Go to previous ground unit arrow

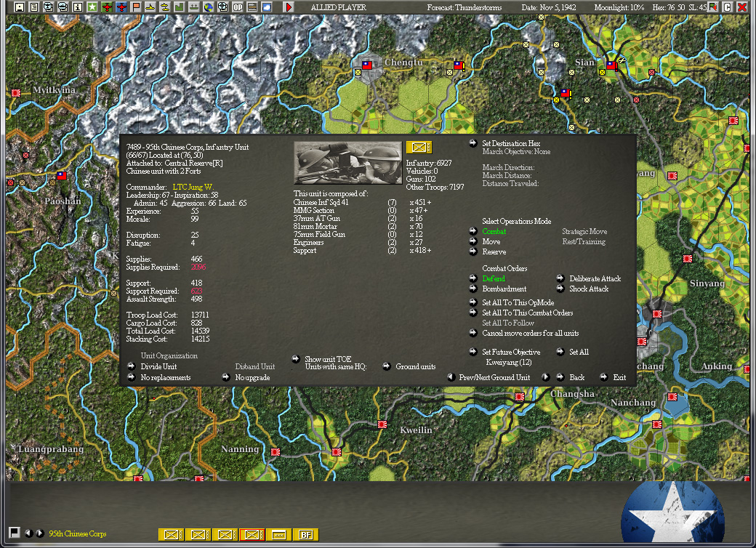click(x=451, y=377)
